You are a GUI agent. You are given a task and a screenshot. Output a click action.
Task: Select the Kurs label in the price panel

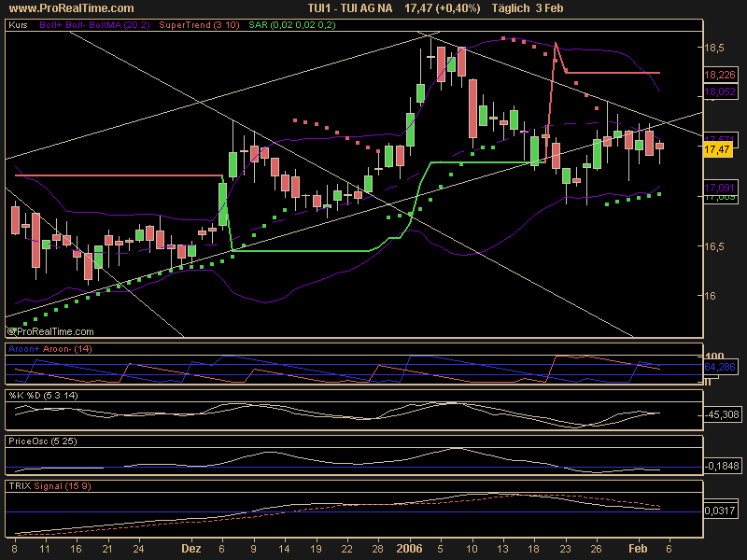[x=18, y=26]
